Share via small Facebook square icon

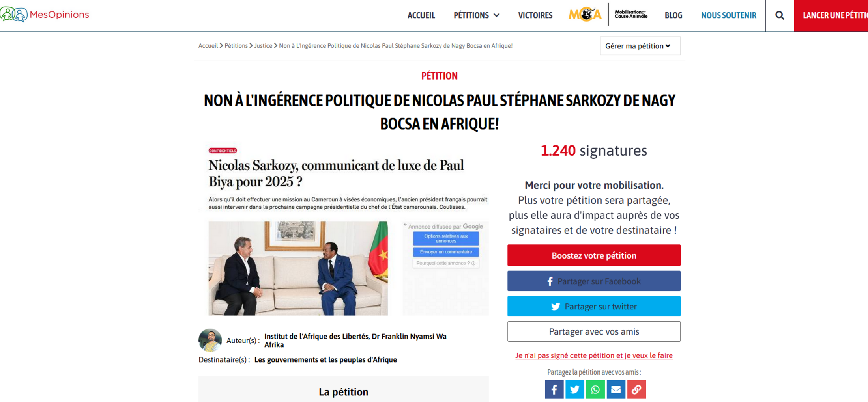(554, 389)
